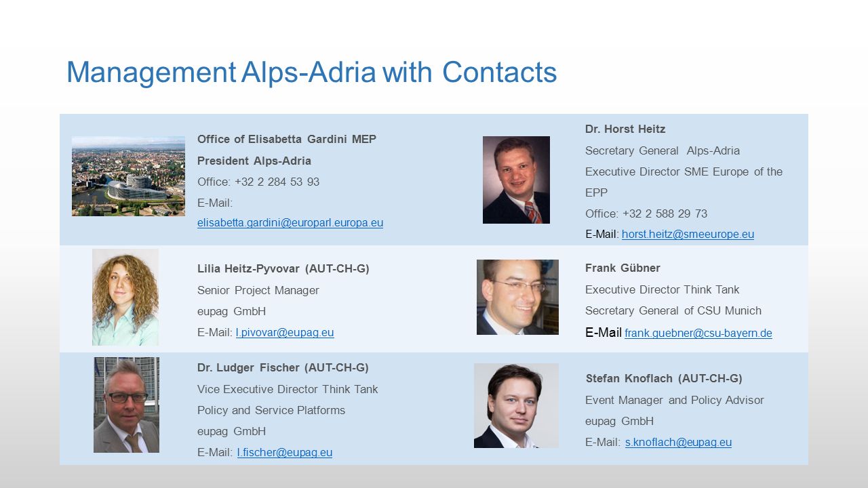Select Dr. Horst Heitz portrait photo

pos(516,180)
